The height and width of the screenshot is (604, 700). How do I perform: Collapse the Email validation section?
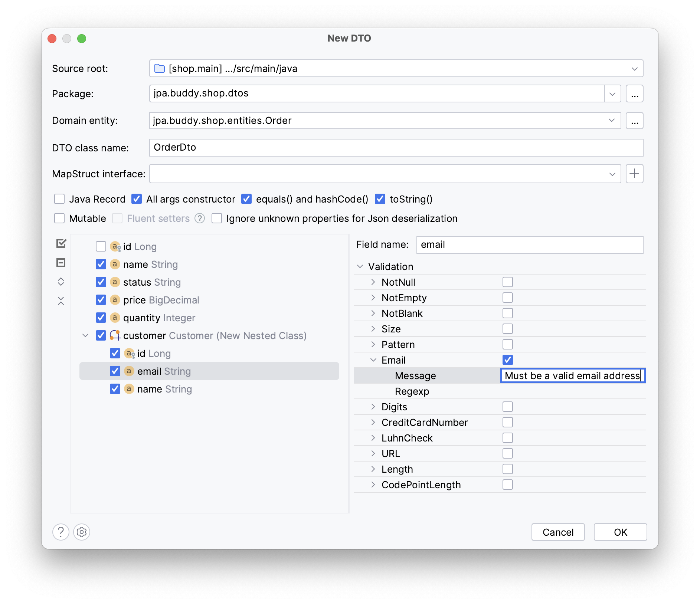pyautogui.click(x=373, y=360)
